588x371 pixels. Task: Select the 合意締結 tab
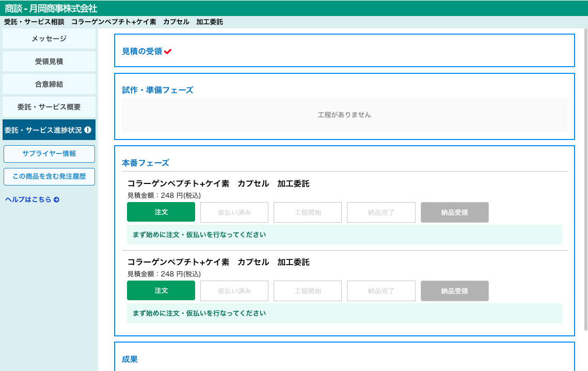[x=49, y=84]
